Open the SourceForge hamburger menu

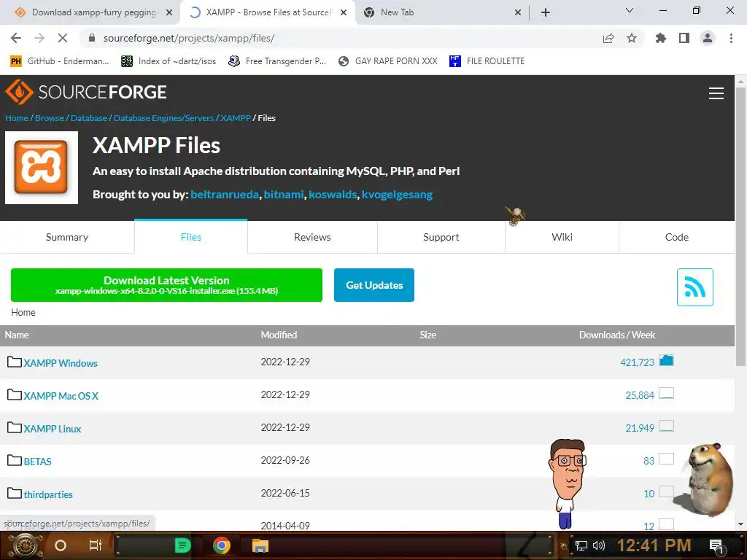(716, 93)
